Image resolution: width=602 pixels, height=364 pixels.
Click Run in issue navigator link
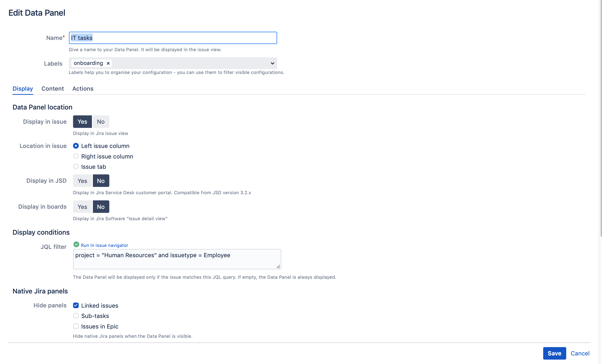pyautogui.click(x=104, y=245)
